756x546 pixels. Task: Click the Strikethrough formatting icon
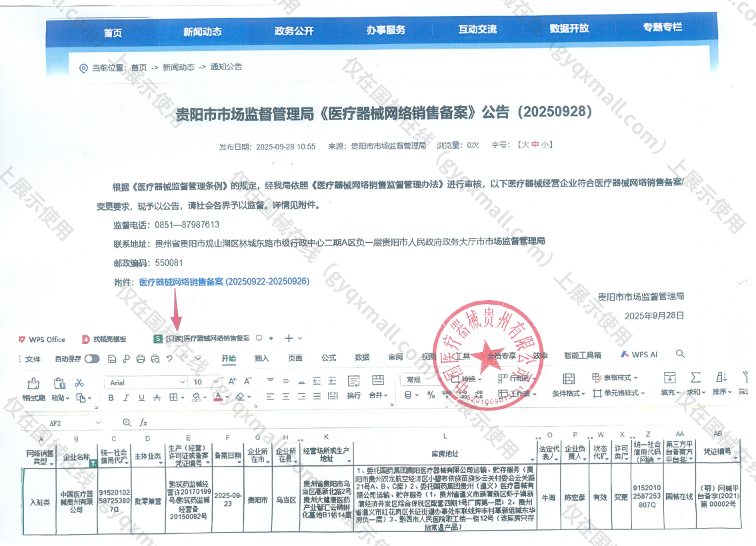[x=157, y=397]
